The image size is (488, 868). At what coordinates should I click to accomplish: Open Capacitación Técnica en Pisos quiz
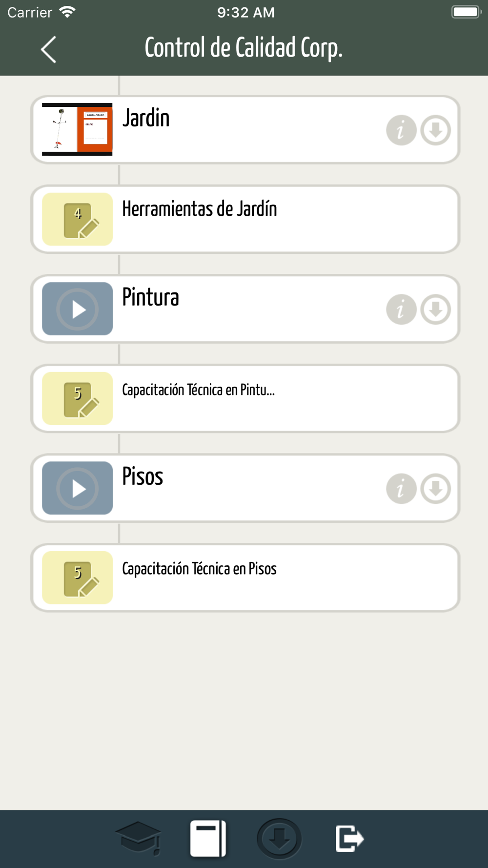pyautogui.click(x=245, y=578)
